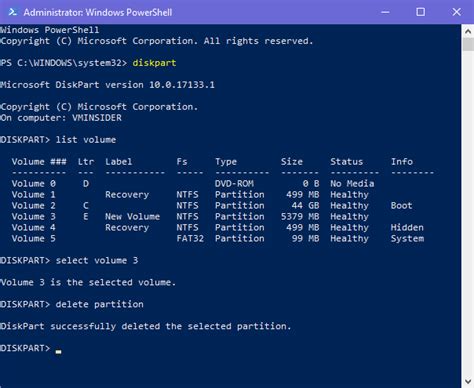Click the 'delete partition' command
474x388 pixels.
click(99, 304)
